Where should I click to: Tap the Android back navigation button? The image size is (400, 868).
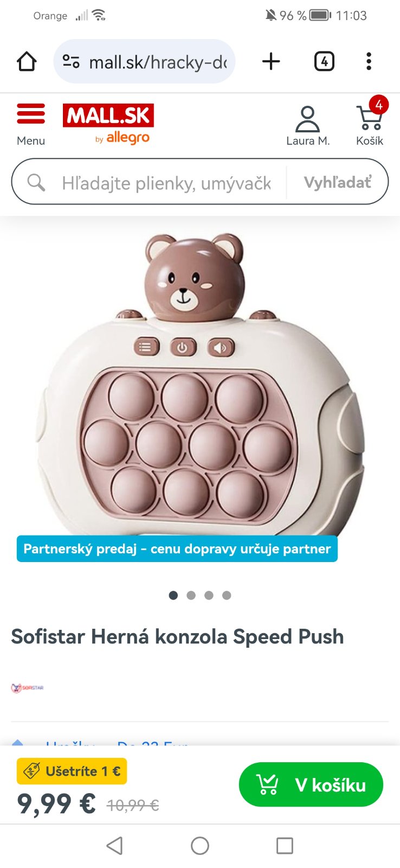coord(114,845)
